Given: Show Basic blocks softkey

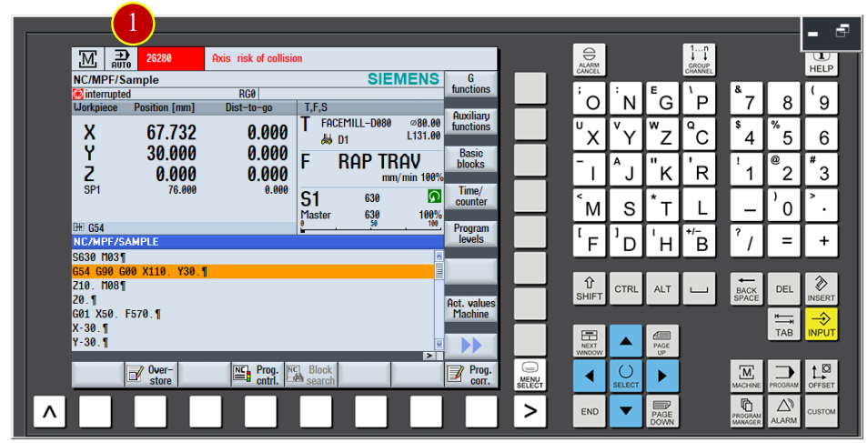Looking at the screenshot, I should (470, 159).
